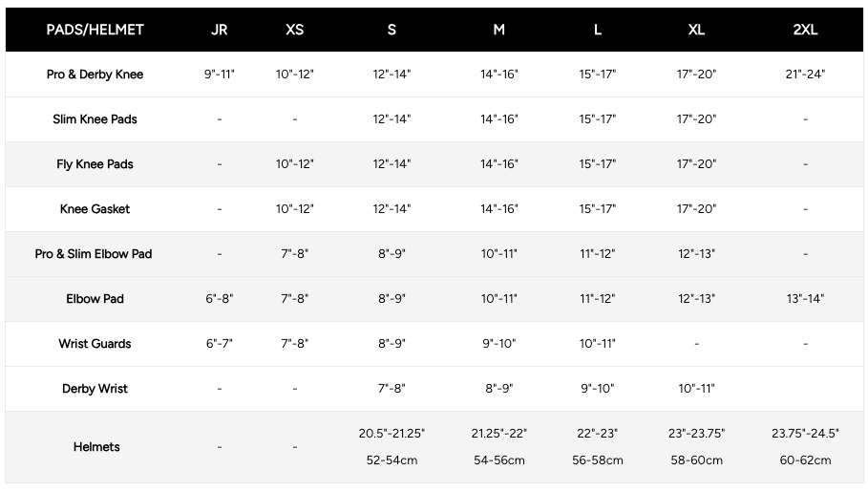Click the XS size column header
Viewport: 868px width, 492px height.
click(x=294, y=30)
